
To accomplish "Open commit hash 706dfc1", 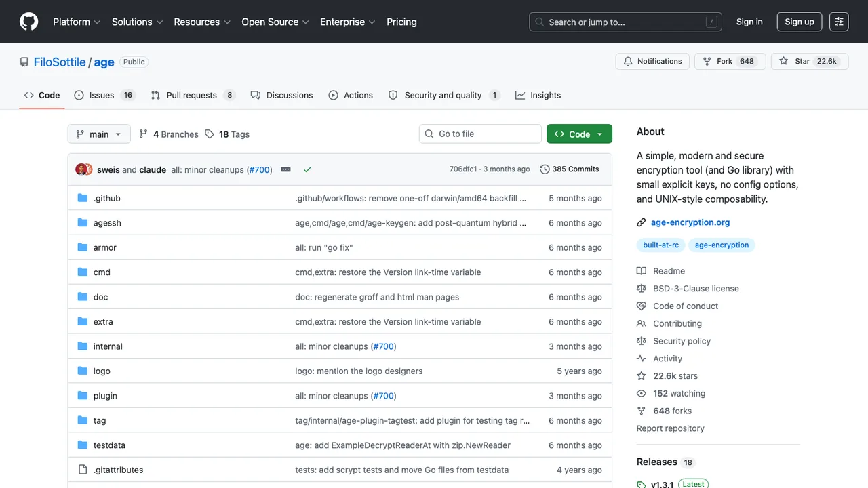I will click(463, 169).
